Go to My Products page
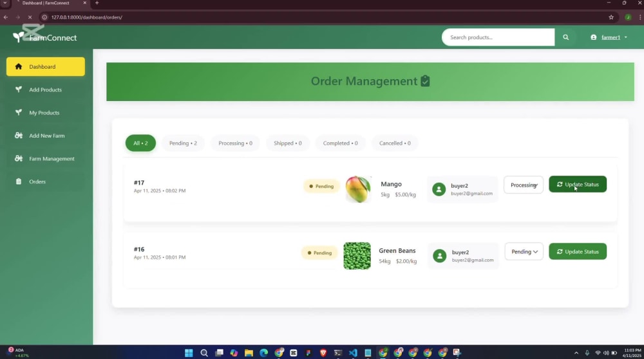 click(x=46, y=113)
